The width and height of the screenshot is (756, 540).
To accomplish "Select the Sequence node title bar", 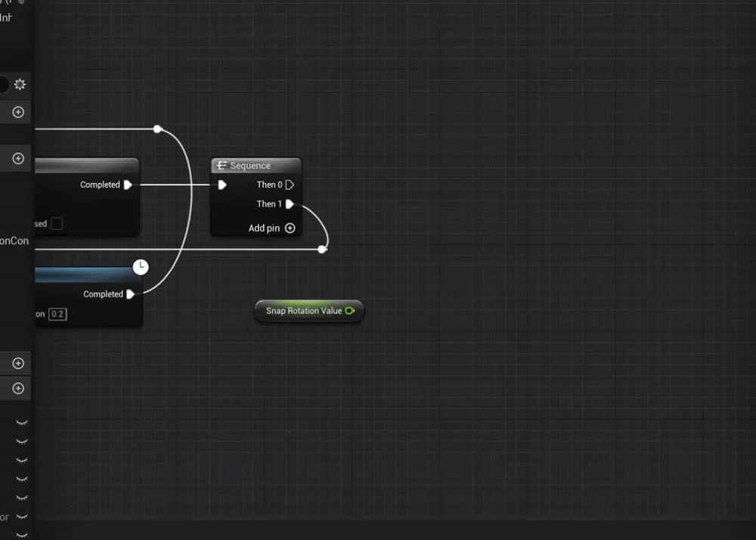I will click(256, 166).
